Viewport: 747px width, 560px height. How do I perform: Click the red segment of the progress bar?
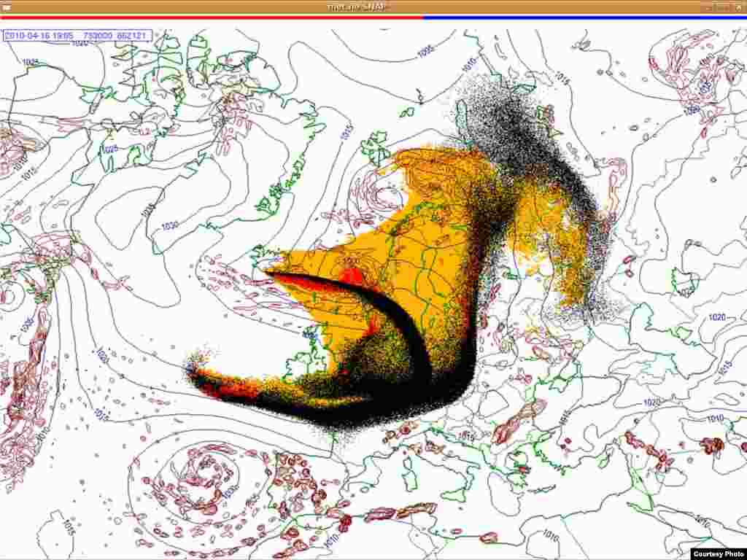(x=211, y=17)
